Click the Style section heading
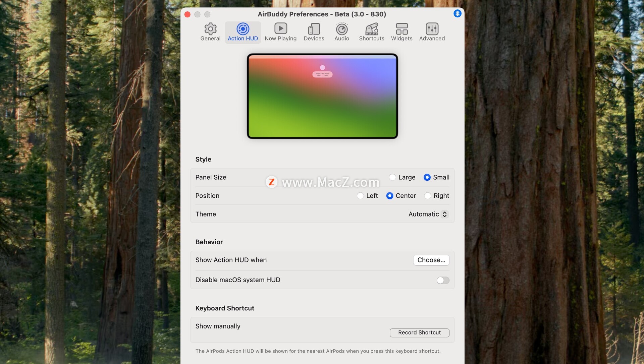 (x=203, y=159)
